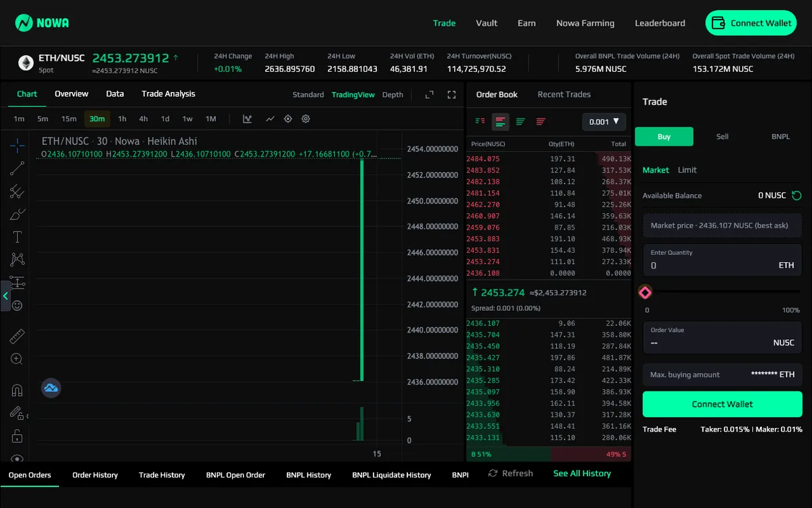
Task: Select the text annotation tool
Action: (x=18, y=237)
